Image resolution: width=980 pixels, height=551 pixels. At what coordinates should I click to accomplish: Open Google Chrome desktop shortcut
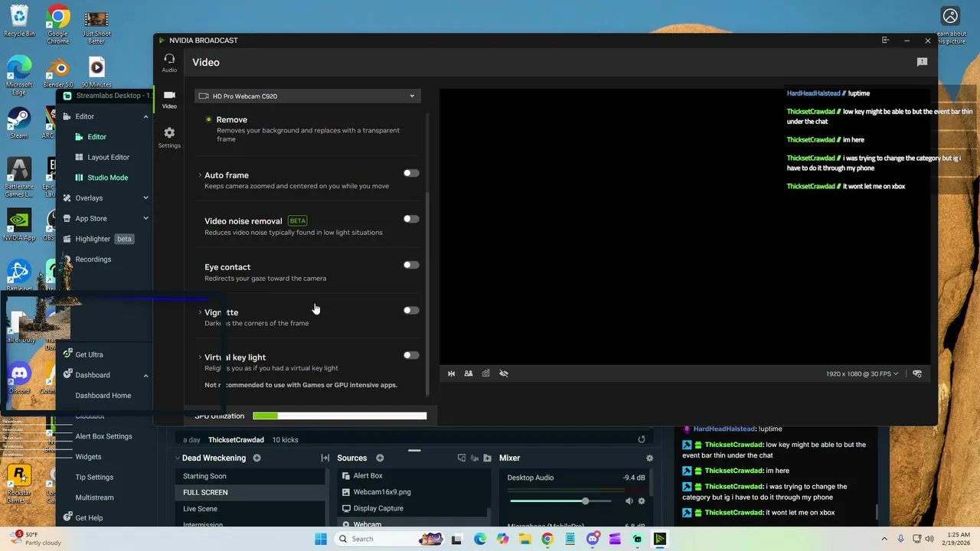(x=57, y=24)
